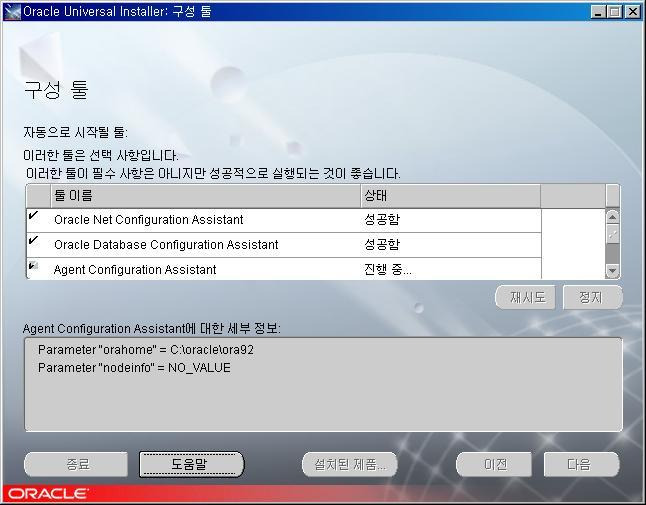This screenshot has width=646, height=505.
Task: Click the tool list scroll down arrow
Action: [x=613, y=271]
